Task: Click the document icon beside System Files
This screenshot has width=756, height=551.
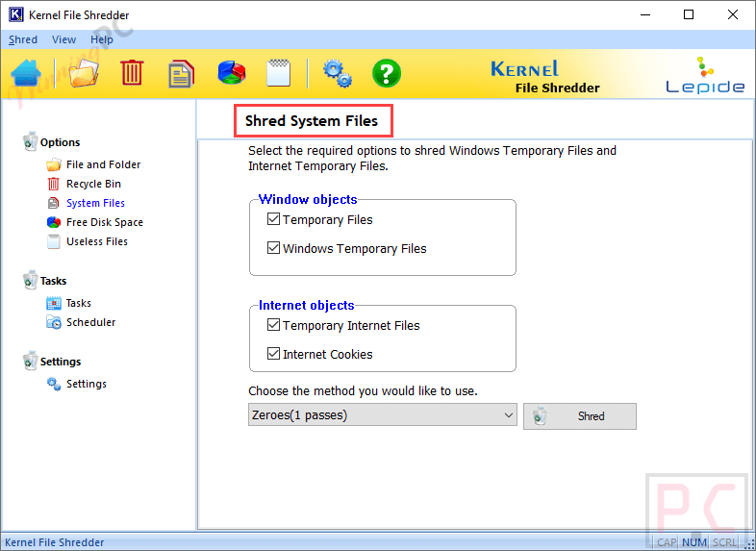Action: (54, 203)
